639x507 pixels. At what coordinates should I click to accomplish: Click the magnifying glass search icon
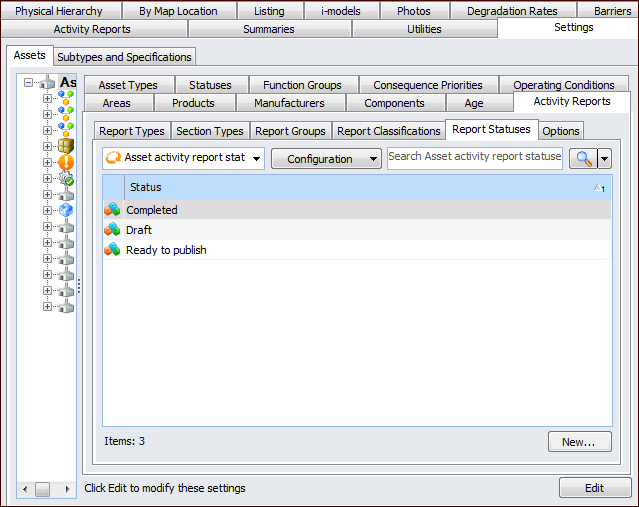tap(584, 159)
